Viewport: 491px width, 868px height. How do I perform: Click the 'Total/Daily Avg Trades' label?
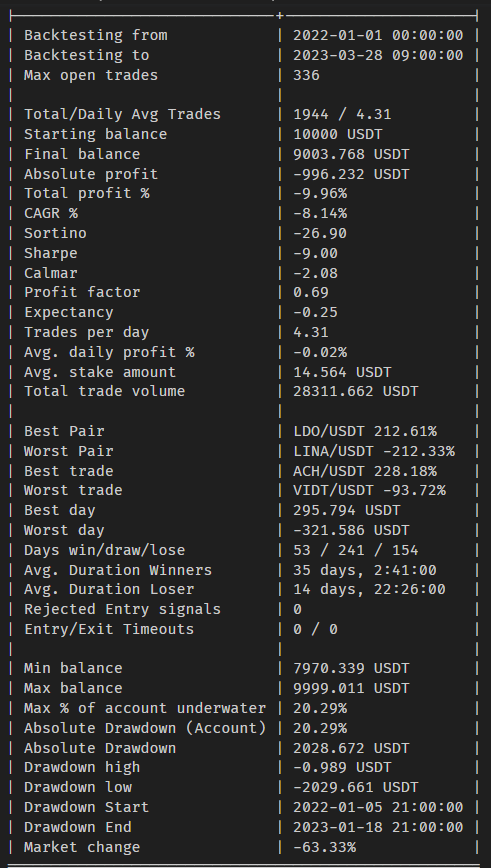click(x=122, y=115)
